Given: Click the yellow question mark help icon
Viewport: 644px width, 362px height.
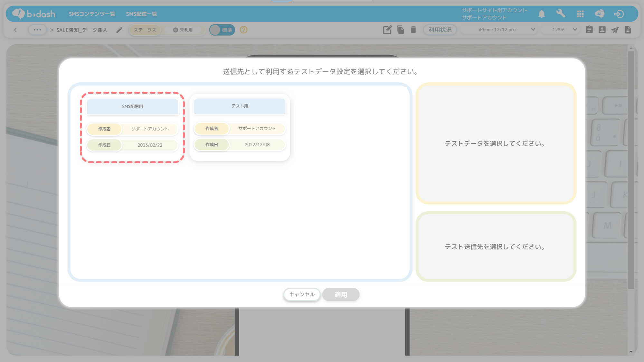Looking at the screenshot, I should point(243,30).
